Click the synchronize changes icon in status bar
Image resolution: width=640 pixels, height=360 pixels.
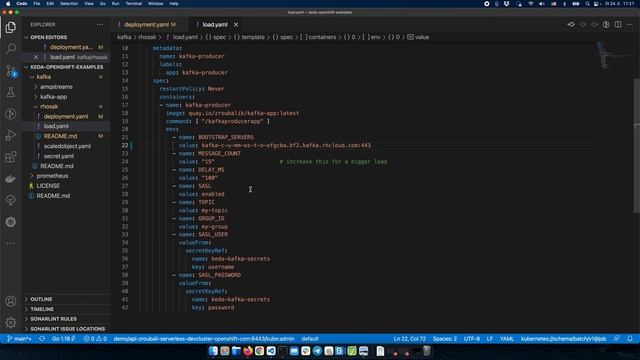(42, 339)
